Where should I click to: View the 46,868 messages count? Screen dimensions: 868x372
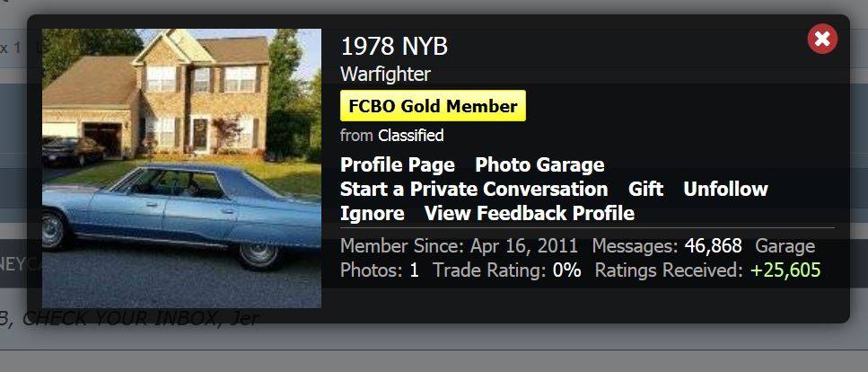[x=713, y=246]
